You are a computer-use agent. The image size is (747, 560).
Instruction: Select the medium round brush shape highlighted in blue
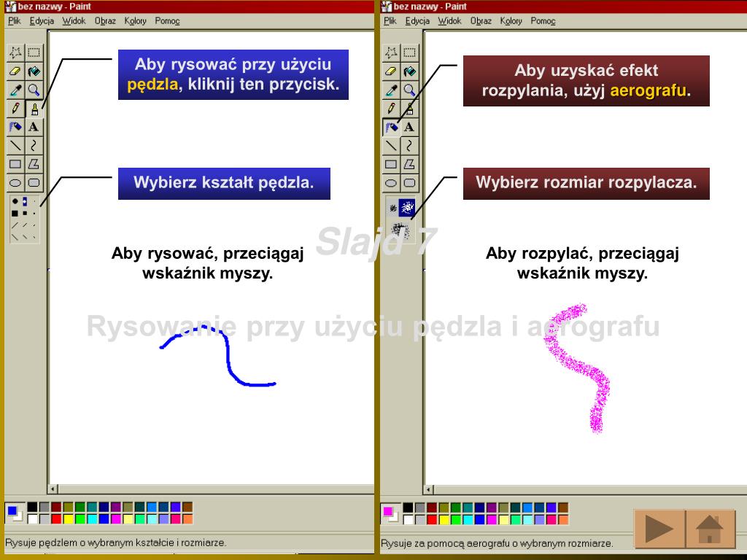25,201
